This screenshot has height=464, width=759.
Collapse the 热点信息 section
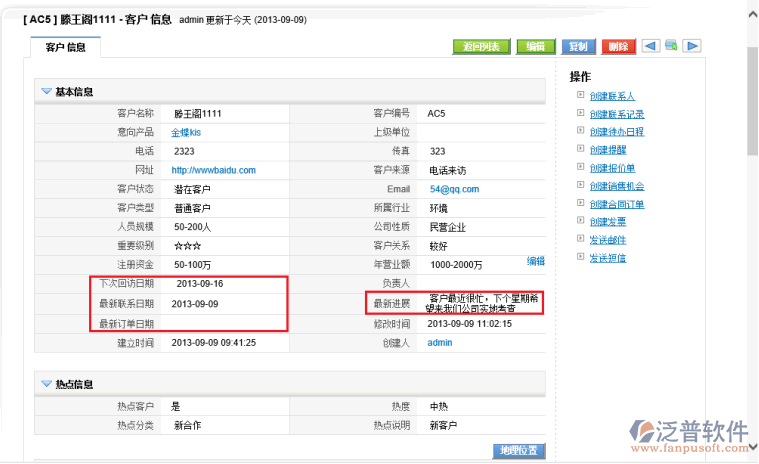point(46,383)
